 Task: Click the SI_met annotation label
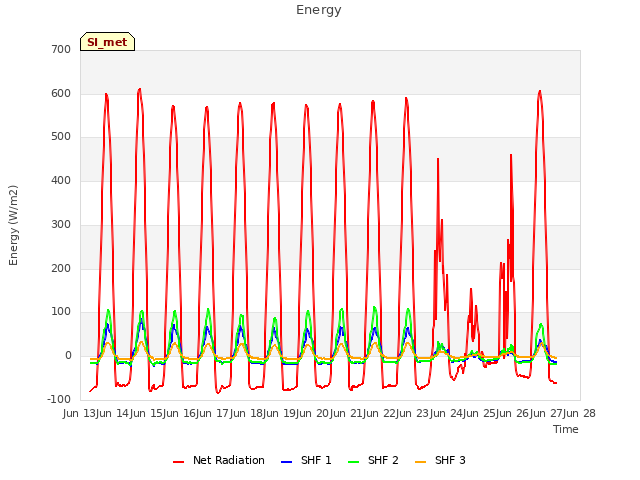click(107, 42)
